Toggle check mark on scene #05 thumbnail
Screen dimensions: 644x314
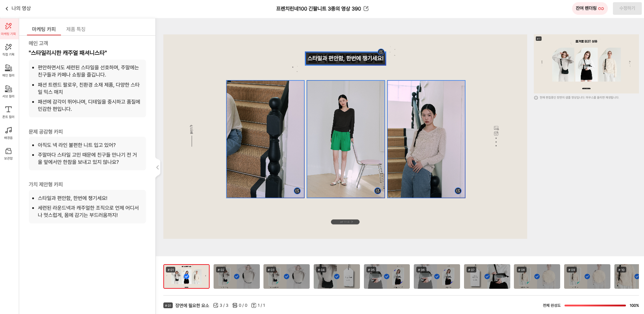(x=387, y=276)
